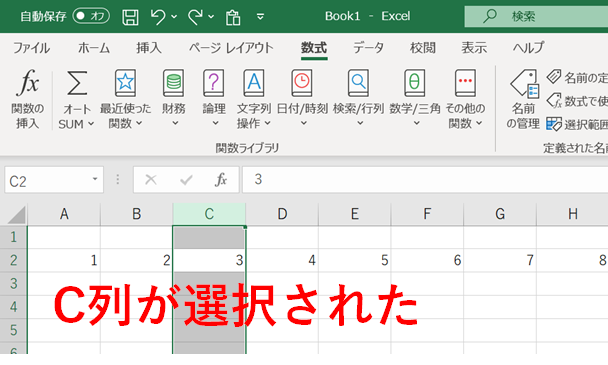Open the 日付/時刻 clock book icon
The width and height of the screenshot is (608, 365).
tap(302, 83)
